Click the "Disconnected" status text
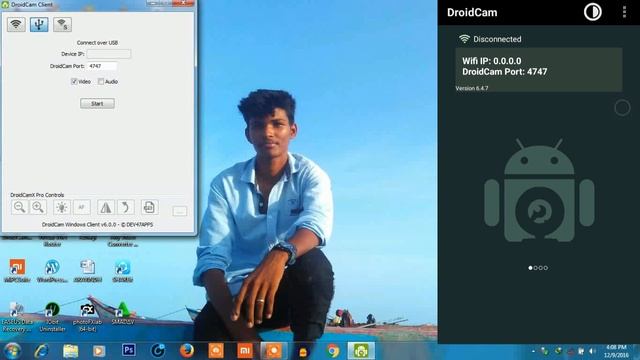Viewport: 640px width, 360px height. point(497,39)
